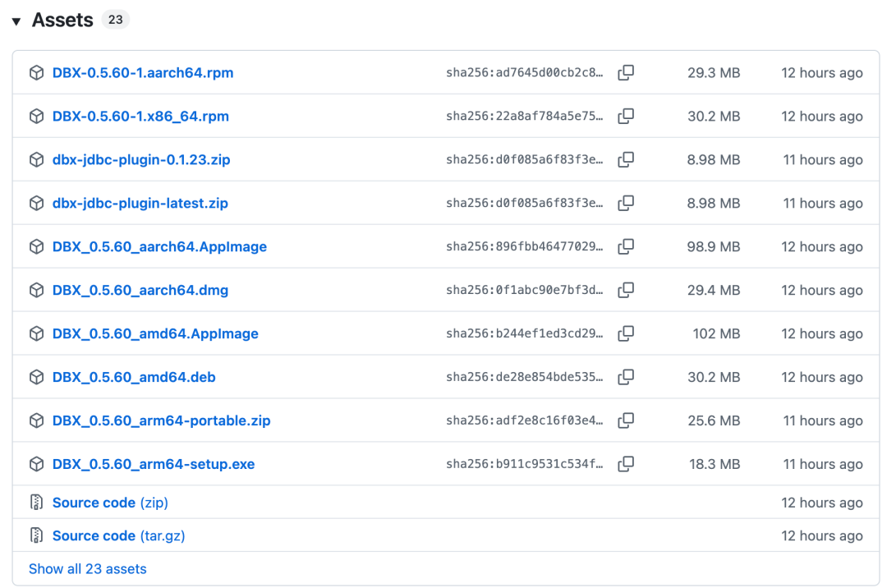Select hash text sha256:de28e854bde535…
The width and height of the screenshot is (887, 588).
click(x=524, y=377)
